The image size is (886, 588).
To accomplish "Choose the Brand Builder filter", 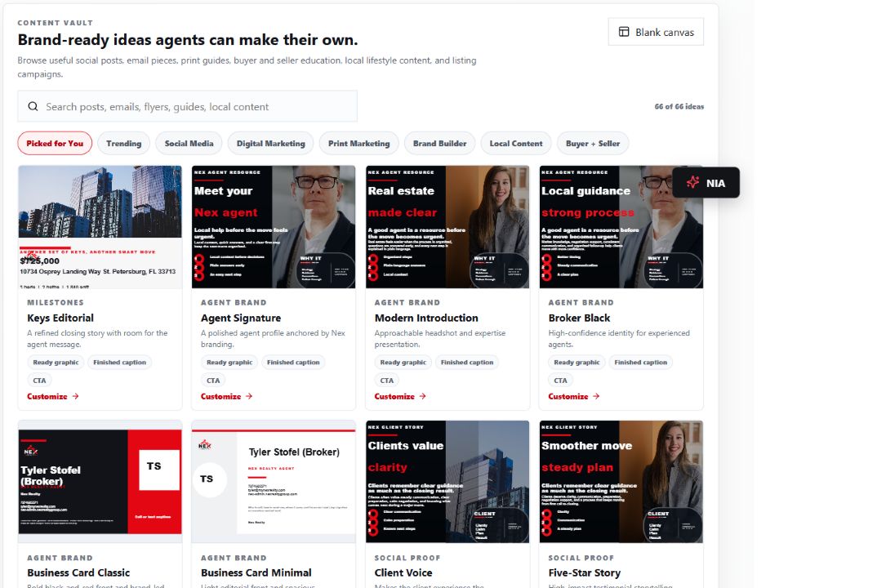I will [x=439, y=144].
